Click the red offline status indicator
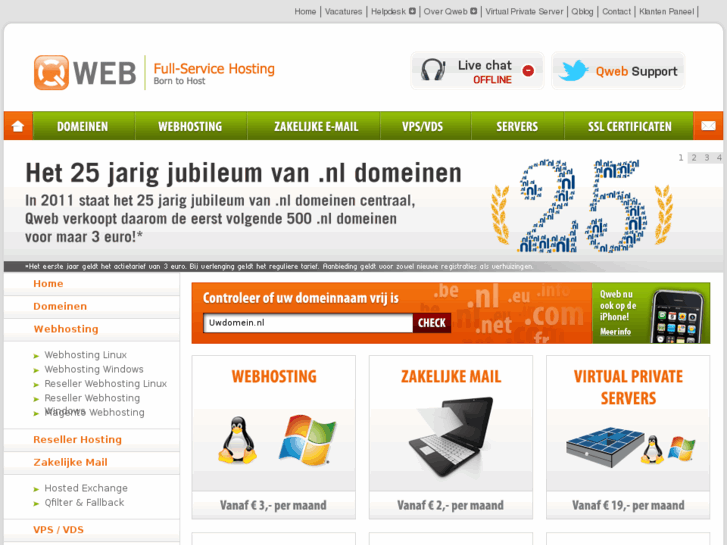Image resolution: width=727 pixels, height=545 pixels. [x=528, y=71]
